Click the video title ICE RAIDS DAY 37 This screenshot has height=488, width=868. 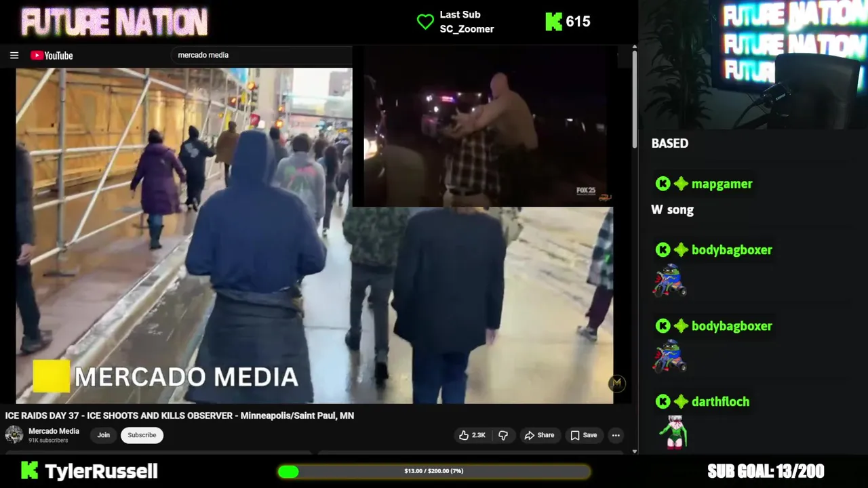click(x=180, y=415)
